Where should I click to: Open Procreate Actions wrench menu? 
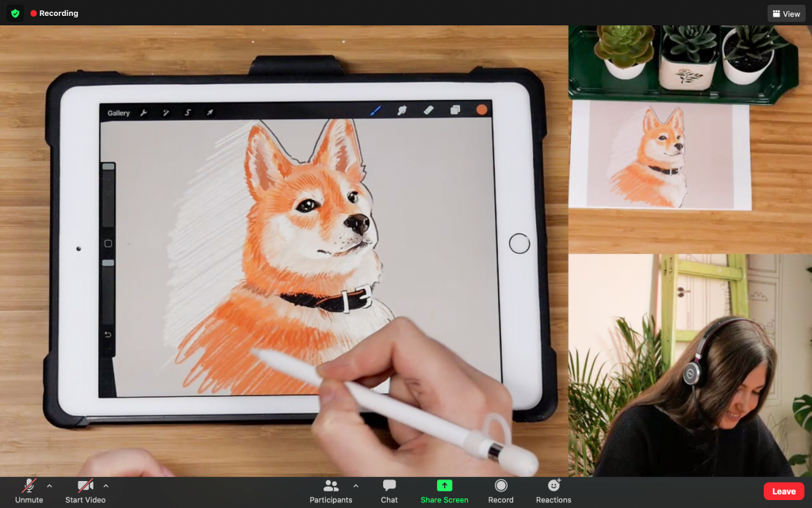pos(144,113)
